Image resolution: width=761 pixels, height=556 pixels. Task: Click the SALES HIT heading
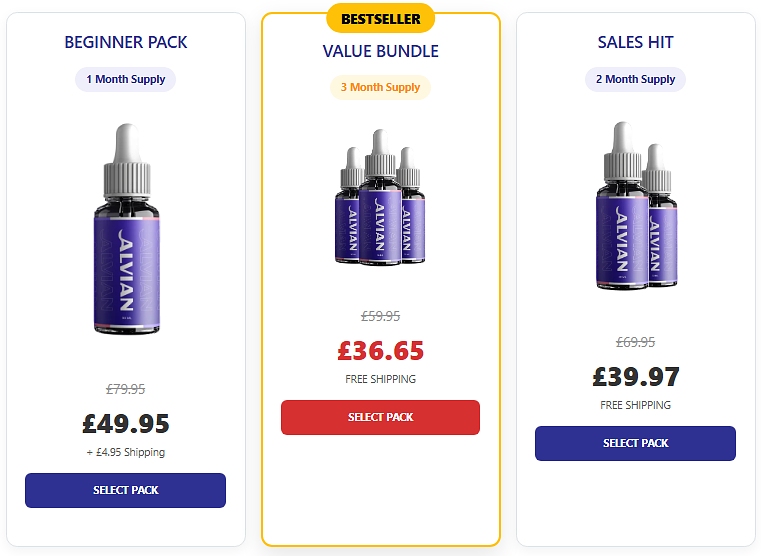click(635, 42)
